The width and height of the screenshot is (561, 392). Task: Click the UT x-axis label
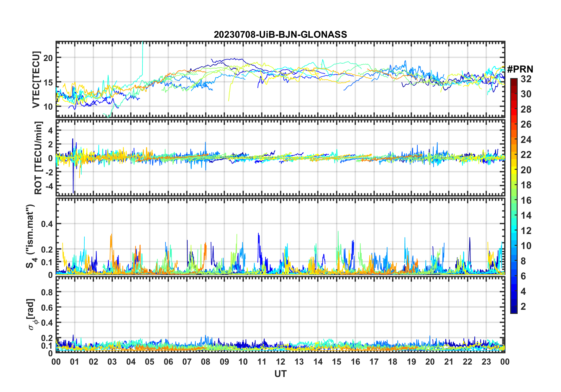tap(280, 374)
